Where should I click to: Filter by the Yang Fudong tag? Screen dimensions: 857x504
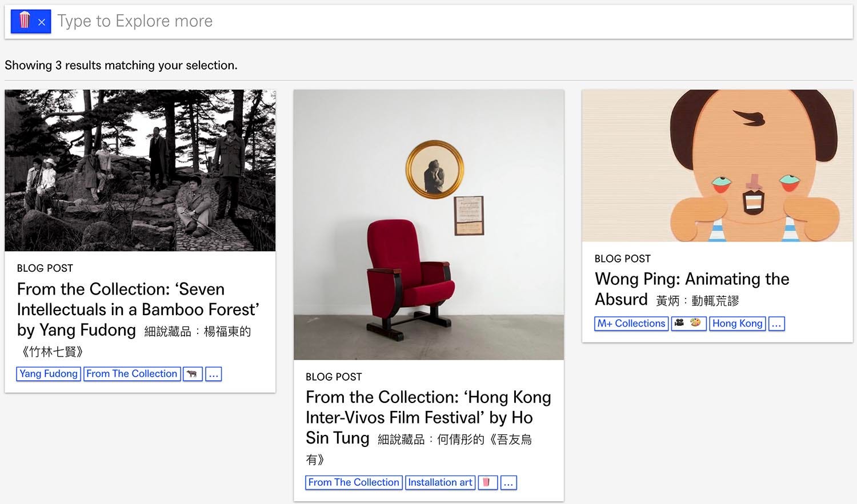[49, 374]
